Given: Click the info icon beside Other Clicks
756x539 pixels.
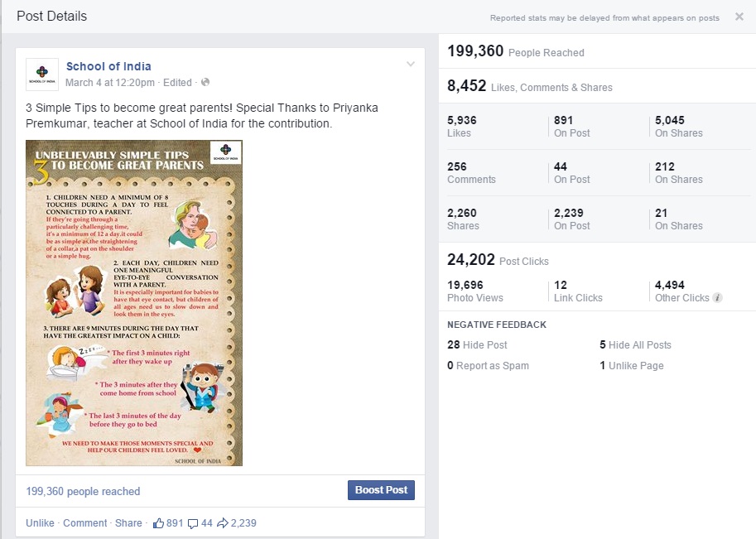Looking at the screenshot, I should tap(717, 298).
